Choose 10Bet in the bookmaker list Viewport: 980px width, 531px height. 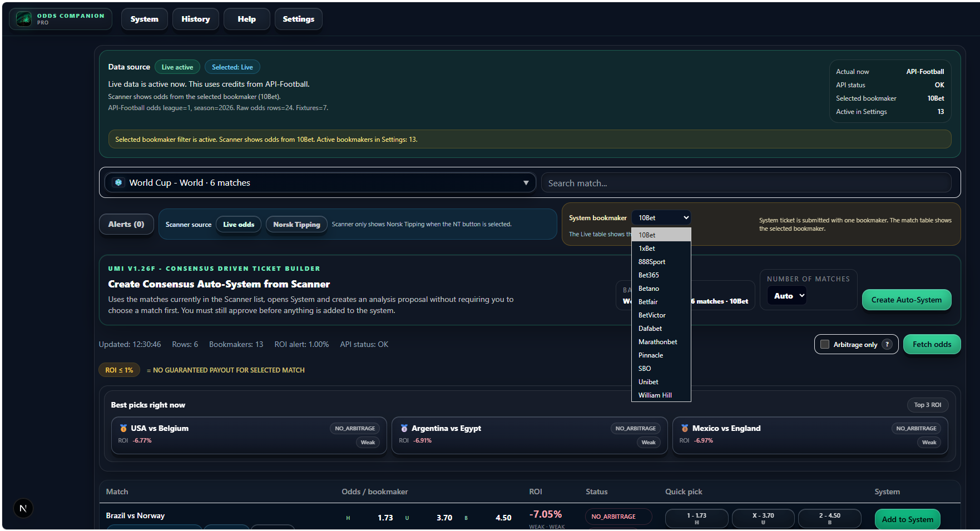661,235
